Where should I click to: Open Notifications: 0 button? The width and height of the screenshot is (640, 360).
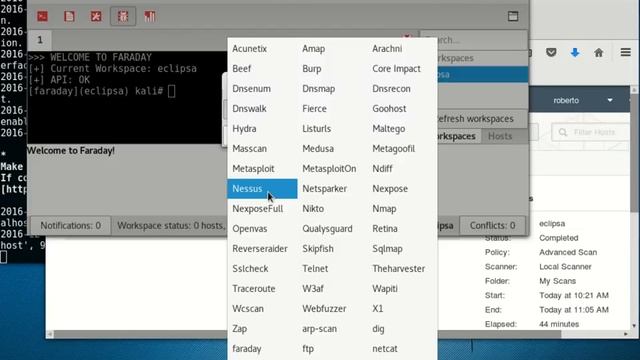(x=70, y=225)
